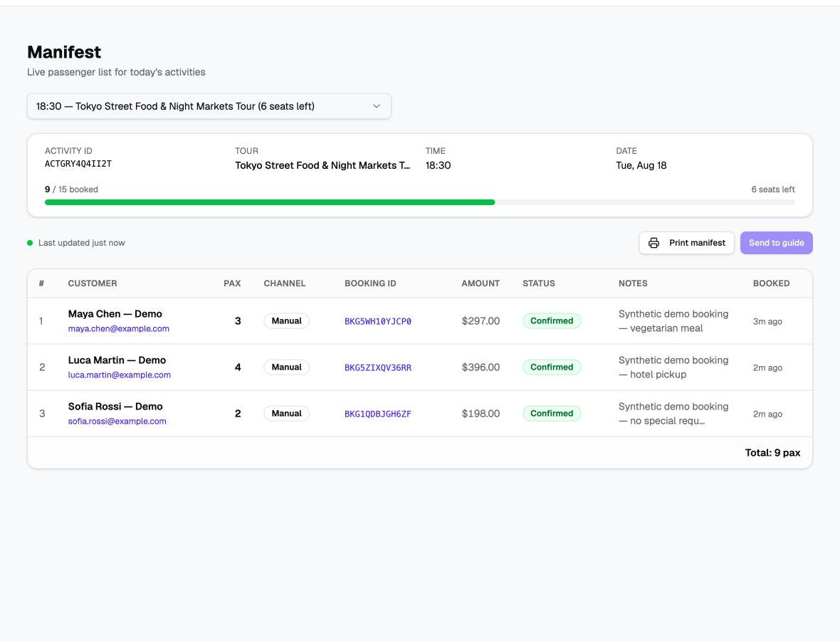Click Confirmed status for Maya Chen
This screenshot has width=840, height=641.
click(x=552, y=320)
